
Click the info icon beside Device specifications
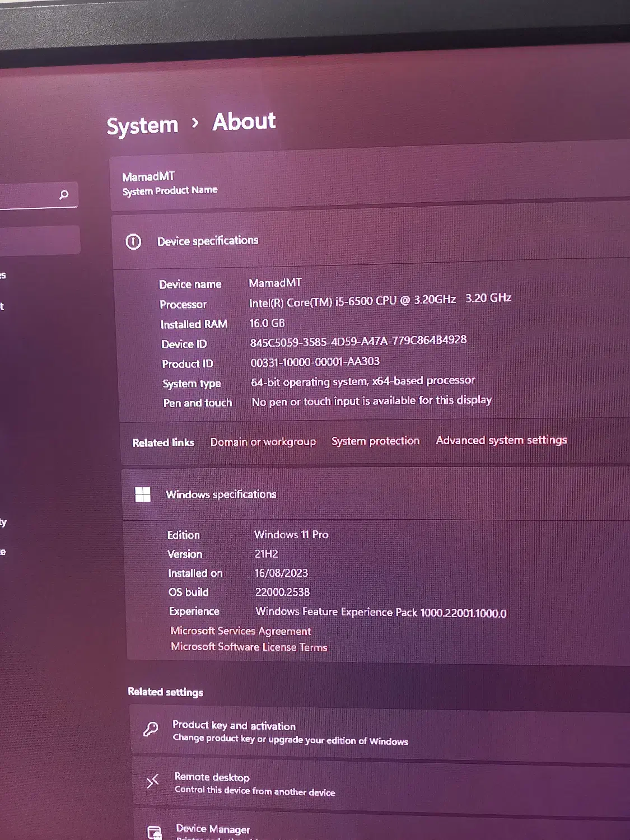pos(133,242)
